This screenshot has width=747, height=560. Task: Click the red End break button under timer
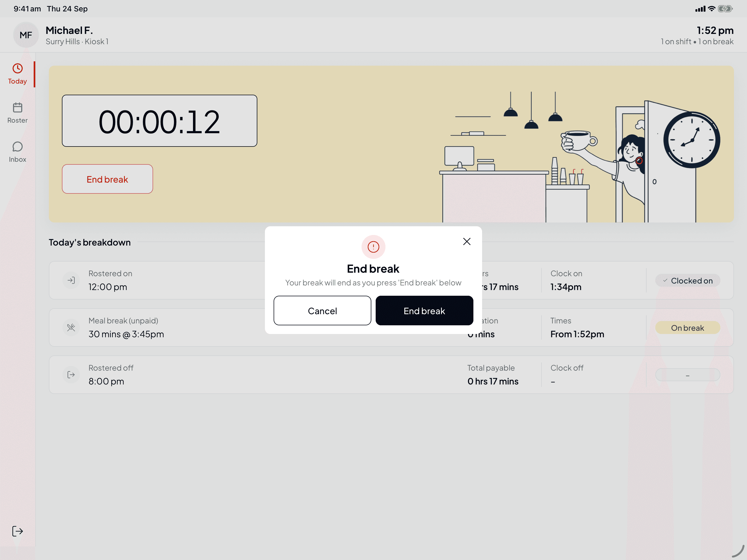[x=107, y=179]
